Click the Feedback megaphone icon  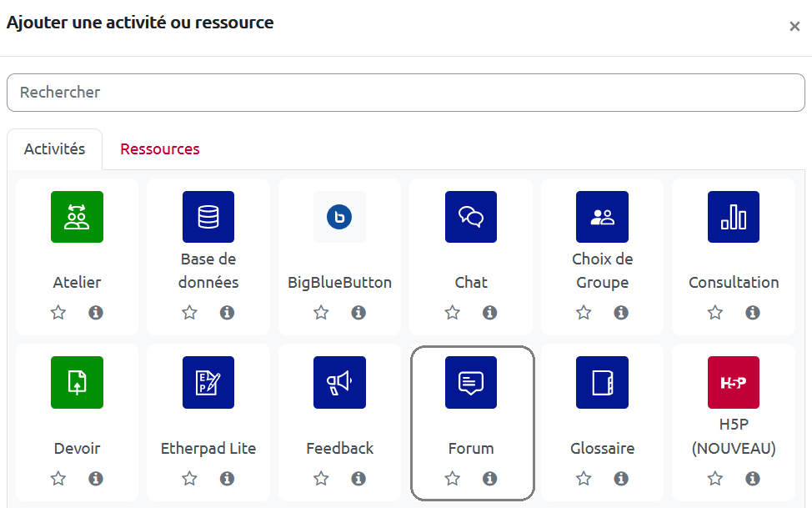(339, 383)
